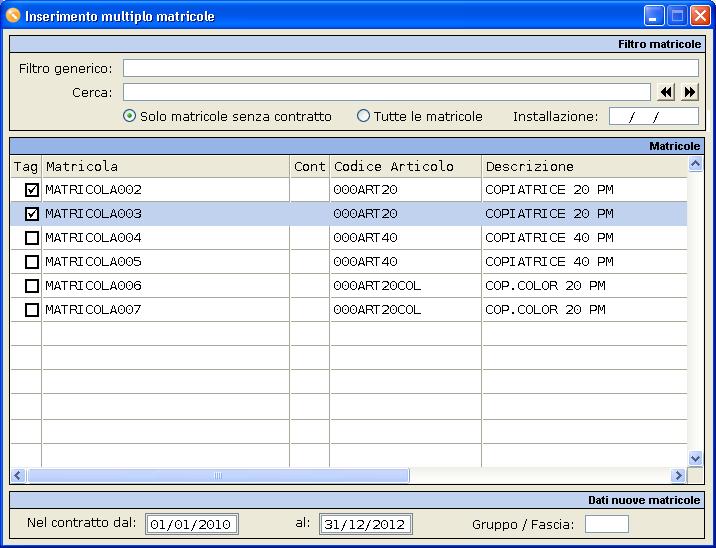Sort by the Matricola column header

(166, 166)
